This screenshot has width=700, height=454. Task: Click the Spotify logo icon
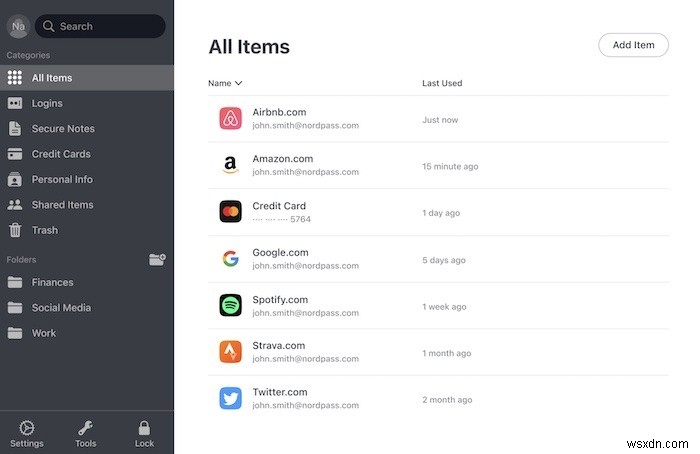point(230,305)
